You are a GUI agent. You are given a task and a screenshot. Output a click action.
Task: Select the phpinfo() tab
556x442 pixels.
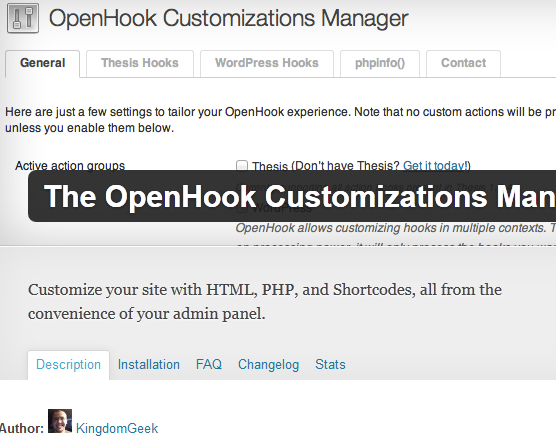[x=380, y=63]
